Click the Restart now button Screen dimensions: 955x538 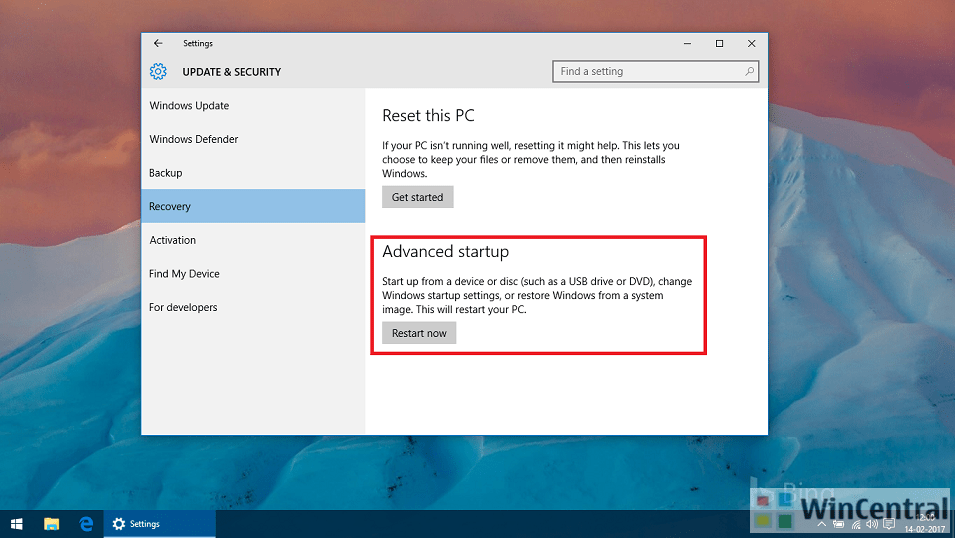[419, 333]
